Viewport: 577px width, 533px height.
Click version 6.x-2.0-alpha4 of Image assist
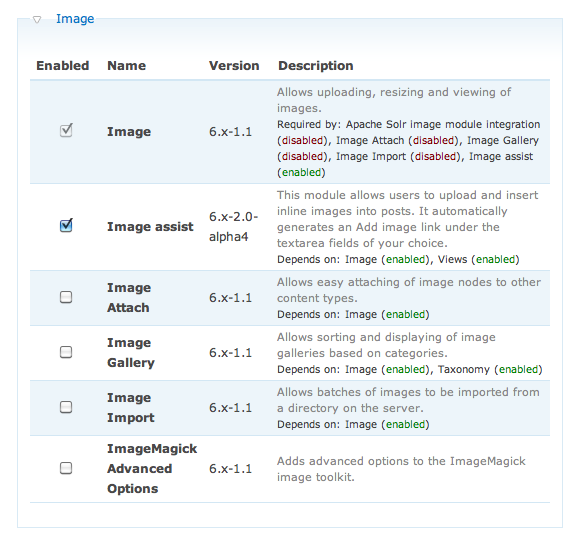234,227
